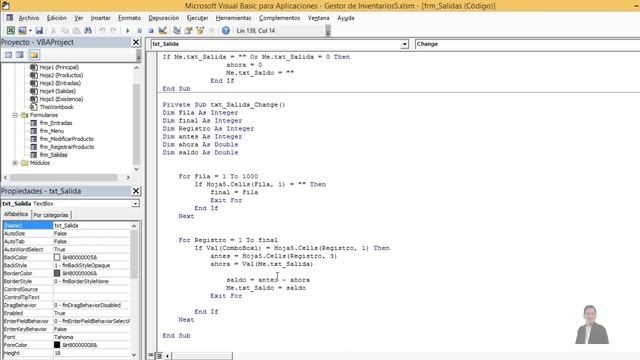
Task: Open the Insert UserForm dropdown arrow
Action: (30, 31)
